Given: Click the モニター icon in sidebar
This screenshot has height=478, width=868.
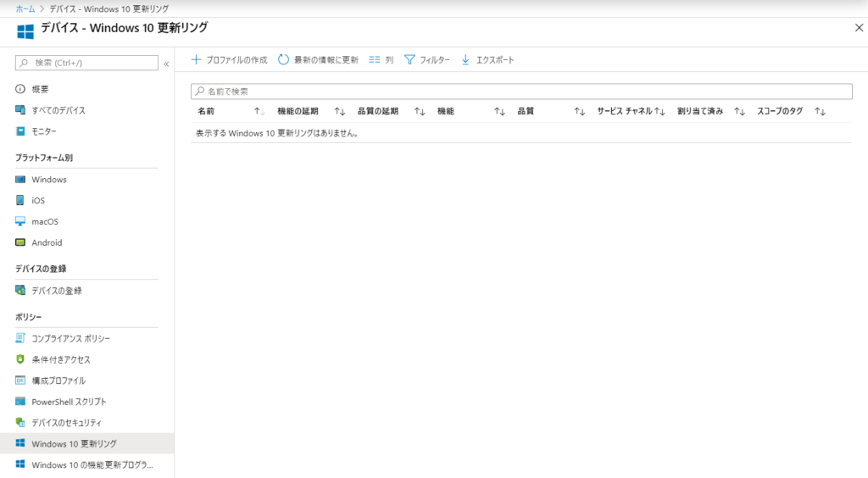Looking at the screenshot, I should pos(20,131).
